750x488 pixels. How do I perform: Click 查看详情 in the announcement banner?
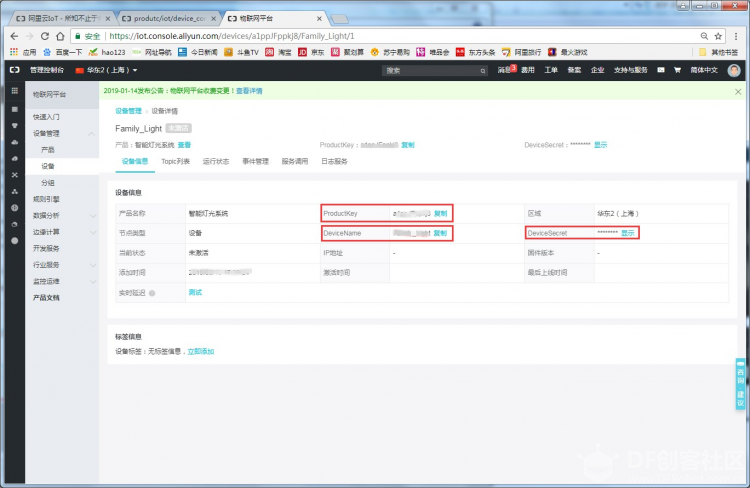pos(249,91)
